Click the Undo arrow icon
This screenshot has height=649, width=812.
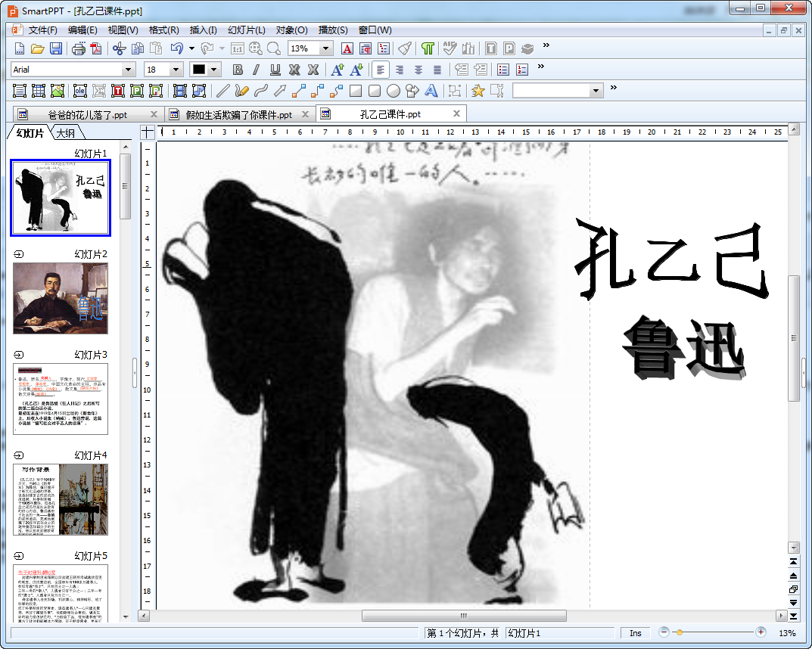pyautogui.click(x=177, y=48)
